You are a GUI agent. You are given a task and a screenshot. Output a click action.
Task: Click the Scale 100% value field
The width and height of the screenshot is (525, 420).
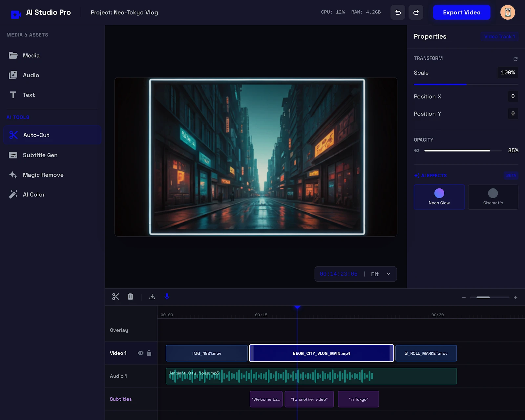tap(508, 73)
